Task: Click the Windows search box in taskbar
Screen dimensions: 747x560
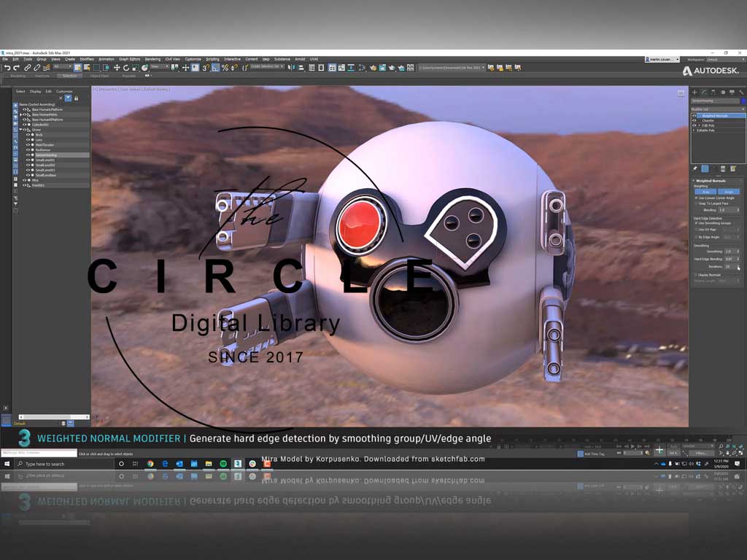Action: coord(45,464)
